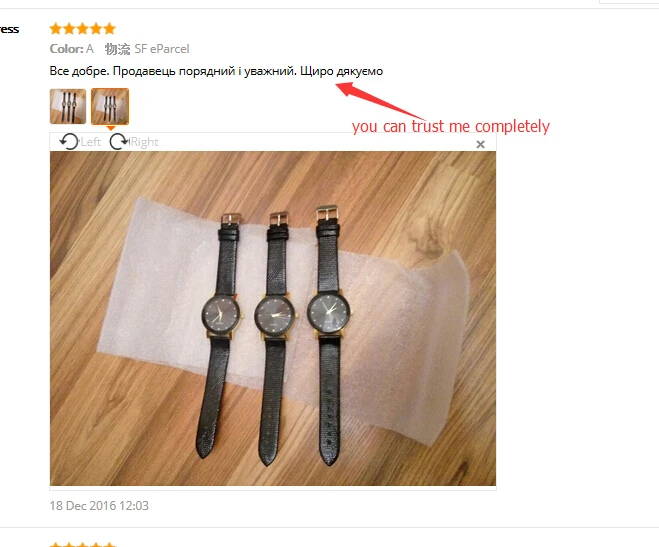Click the next review's star rating

pyautogui.click(x=83, y=544)
